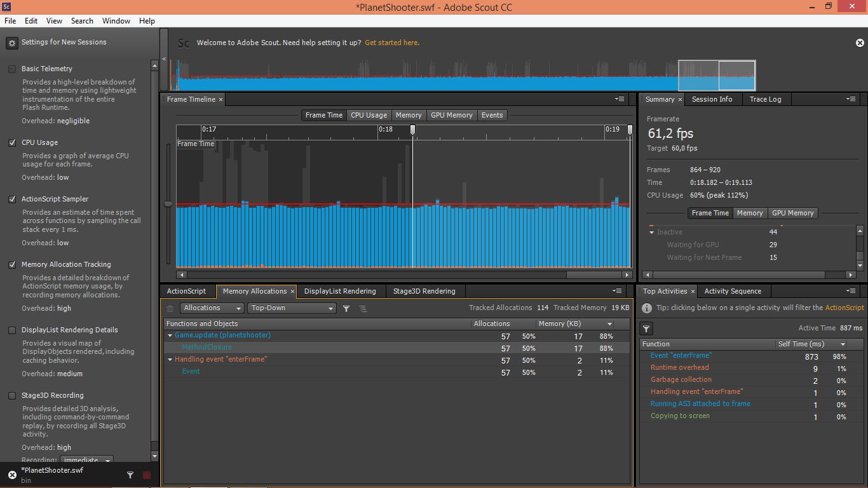868x488 pixels.
Task: Collapse the Inactive row in Summary
Action: pos(652,233)
